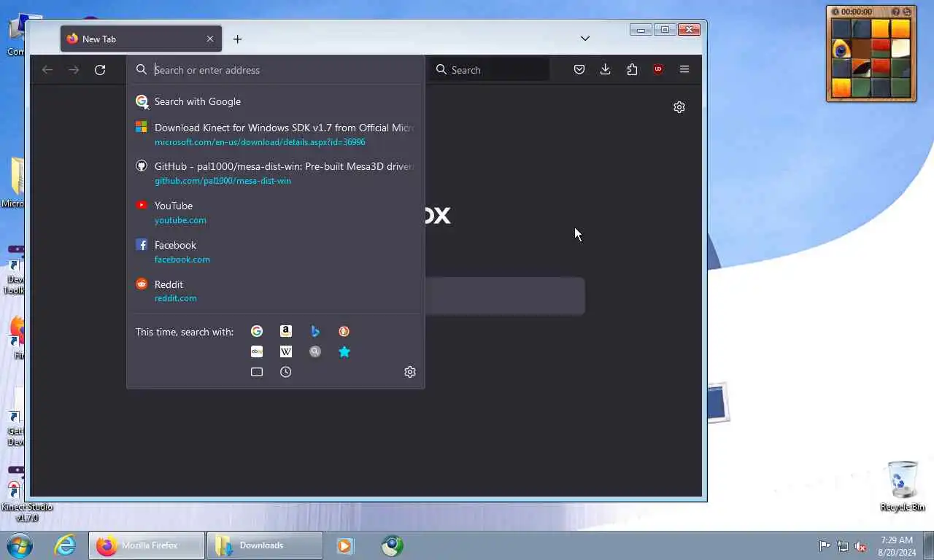934x560 pixels.
Task: Reload the current page
Action: click(x=100, y=70)
